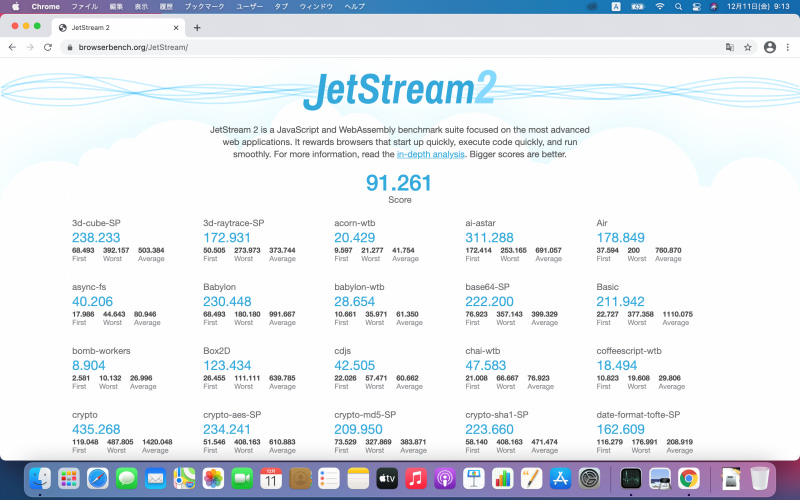Viewport: 800px width, 500px height.
Task: Open Apple TV from the Dock
Action: pyautogui.click(x=387, y=479)
